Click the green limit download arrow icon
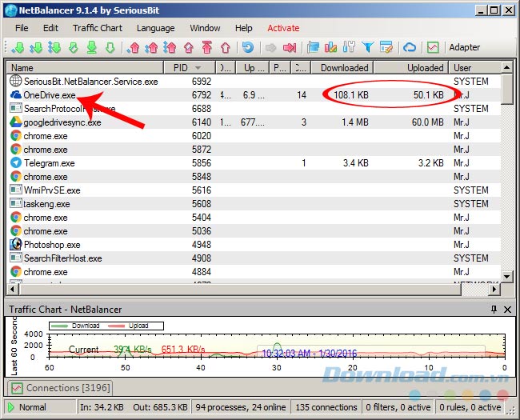The image size is (520, 420). [74, 47]
